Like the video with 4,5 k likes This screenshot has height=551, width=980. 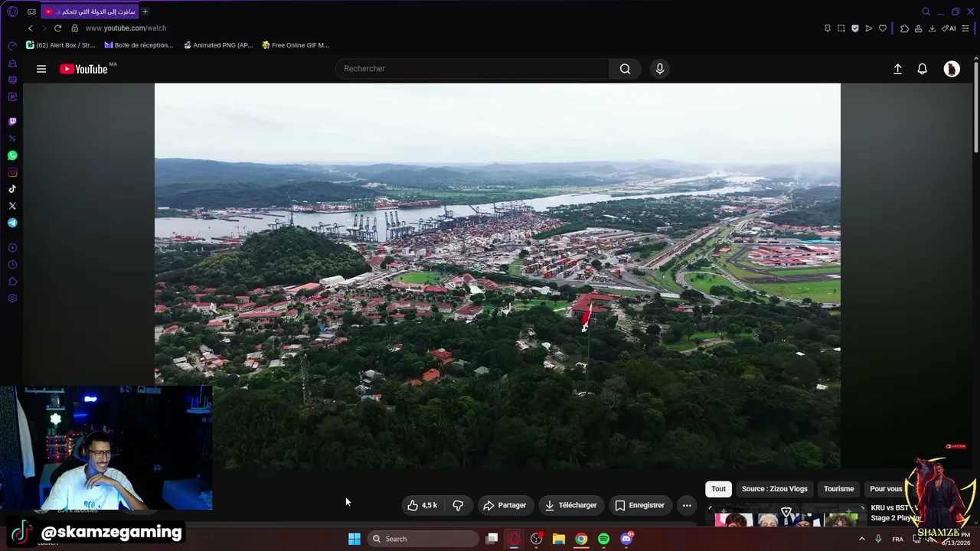point(422,505)
